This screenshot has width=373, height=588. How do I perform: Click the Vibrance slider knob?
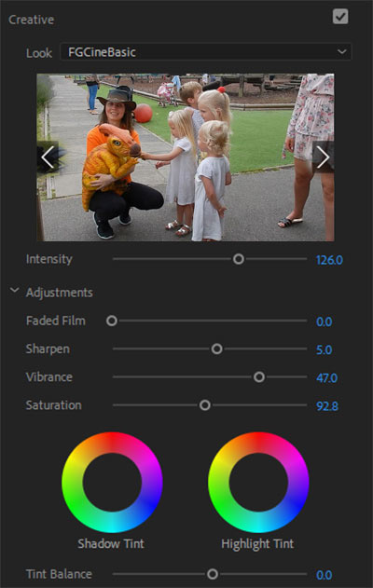259,376
